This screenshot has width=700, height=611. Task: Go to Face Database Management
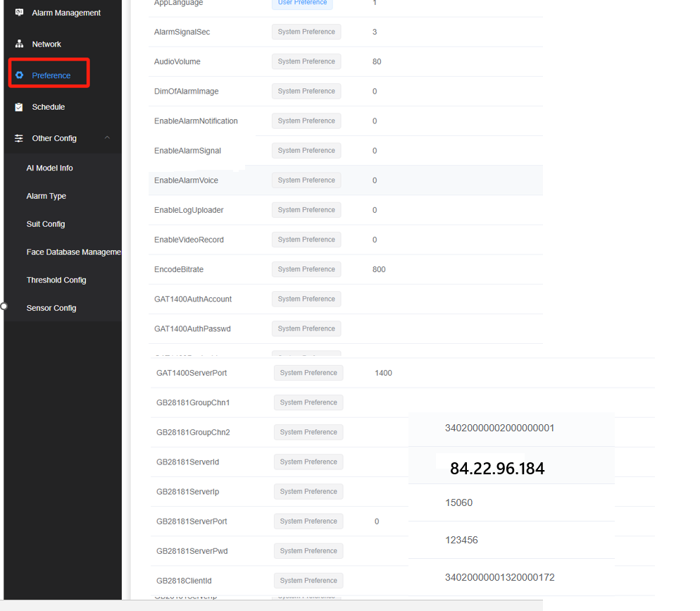[73, 252]
